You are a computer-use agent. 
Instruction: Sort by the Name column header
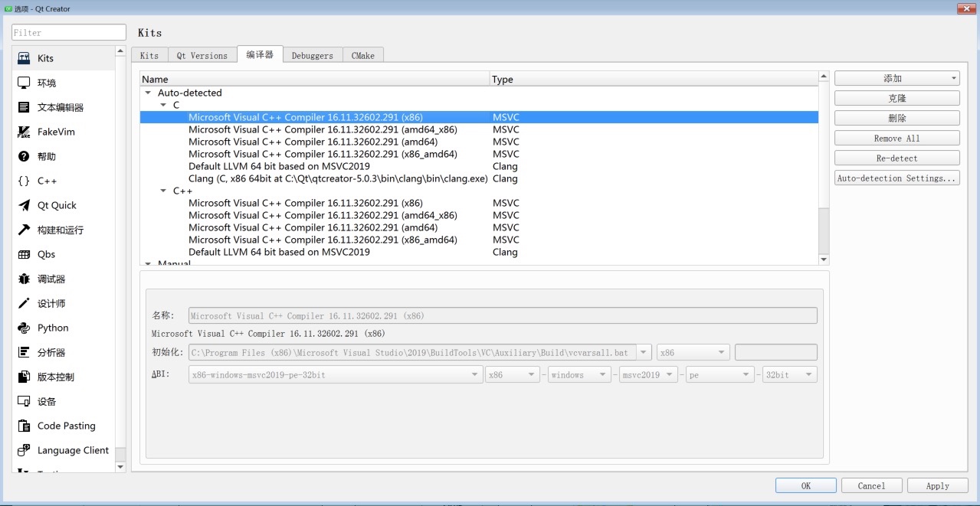pos(314,79)
